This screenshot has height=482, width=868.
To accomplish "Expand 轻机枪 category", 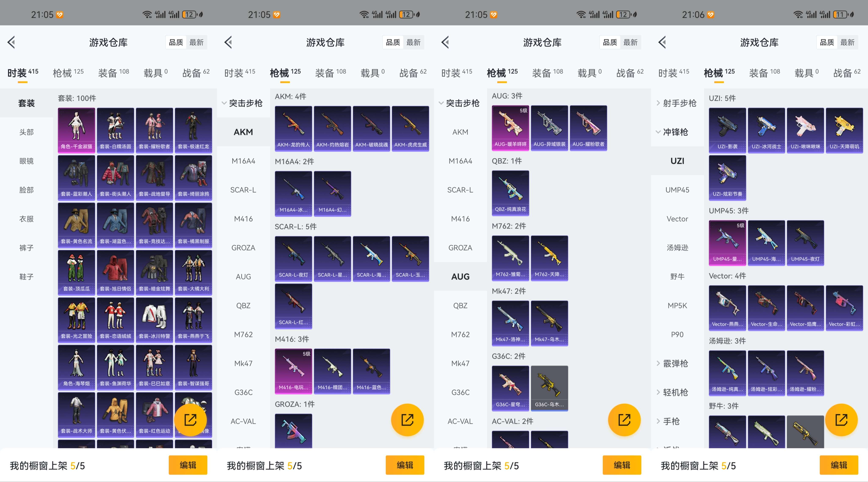I will coord(677,392).
